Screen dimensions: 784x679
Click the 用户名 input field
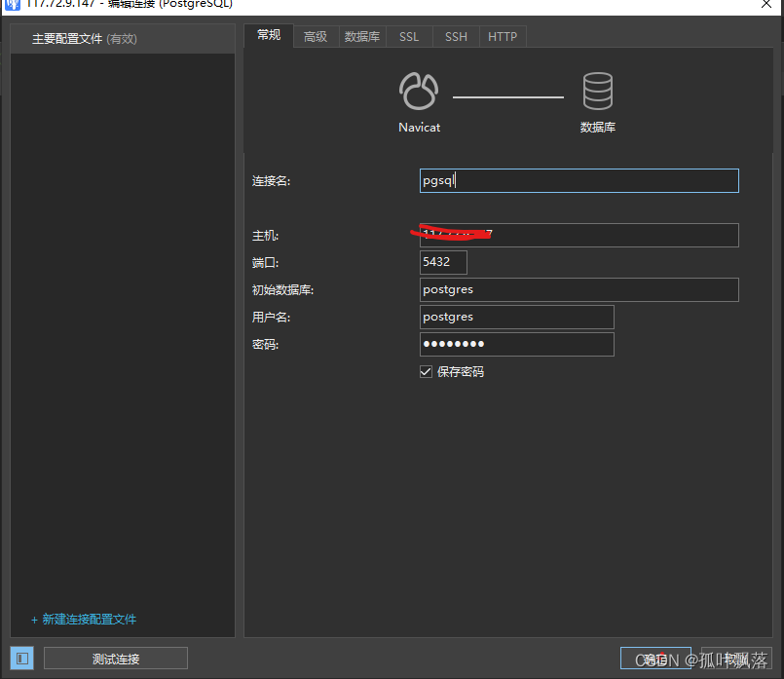(517, 317)
